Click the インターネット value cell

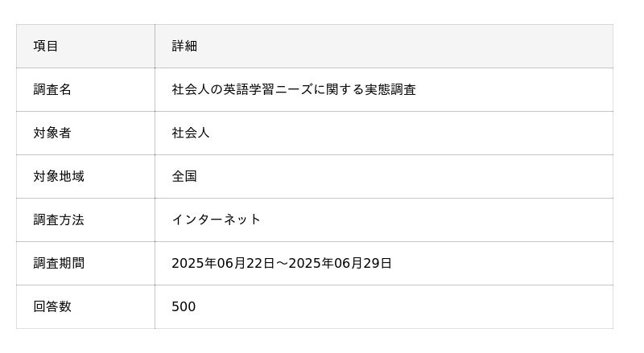384,220
